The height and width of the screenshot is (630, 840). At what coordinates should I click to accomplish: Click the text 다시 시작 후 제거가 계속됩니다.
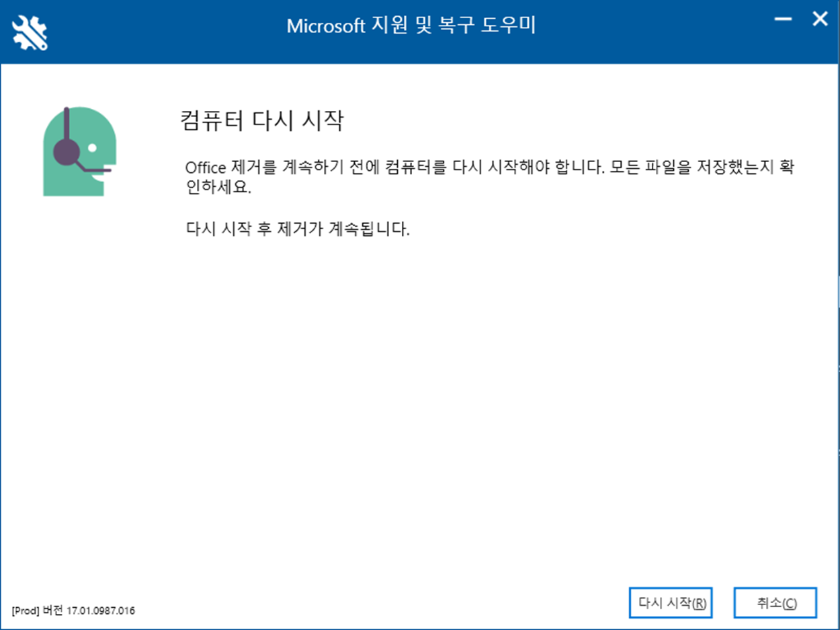coord(298,229)
